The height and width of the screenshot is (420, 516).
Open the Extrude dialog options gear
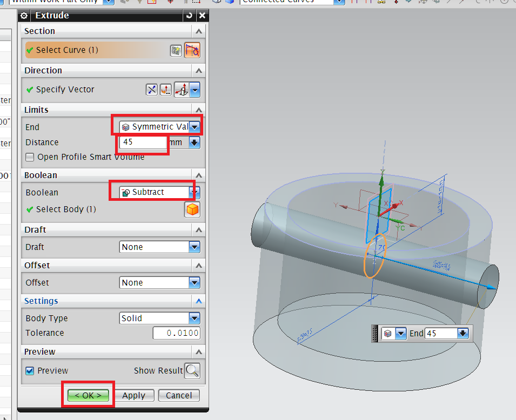point(24,16)
